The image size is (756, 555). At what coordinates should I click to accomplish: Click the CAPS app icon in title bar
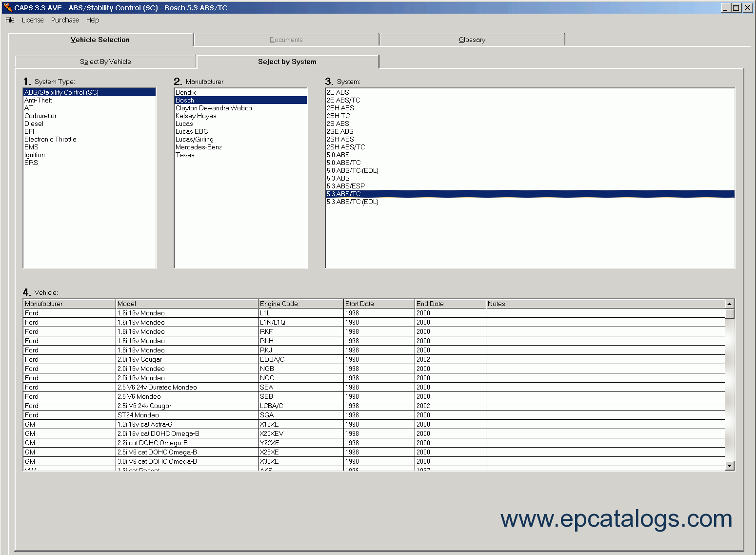[7, 7]
